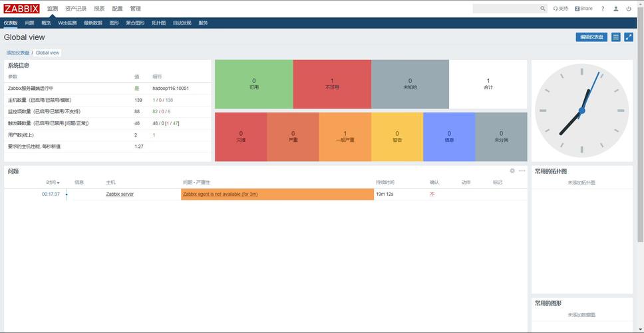Viewport: 644px width, 333px height.
Task: Sort problems by the 时间 column arrow
Action: click(59, 182)
